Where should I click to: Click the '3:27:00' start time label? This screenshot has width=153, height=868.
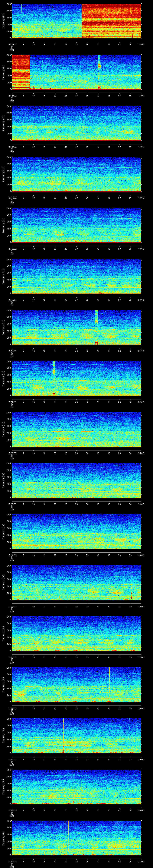point(12,708)
